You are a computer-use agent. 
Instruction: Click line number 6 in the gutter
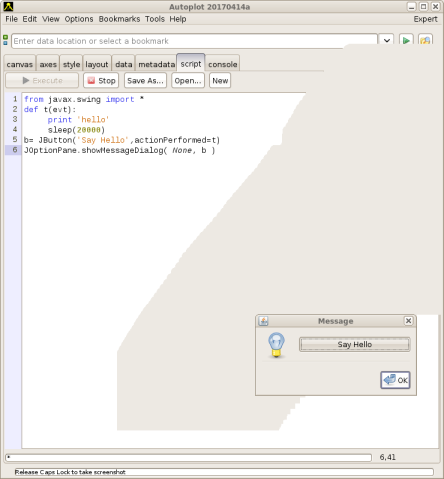(15, 150)
